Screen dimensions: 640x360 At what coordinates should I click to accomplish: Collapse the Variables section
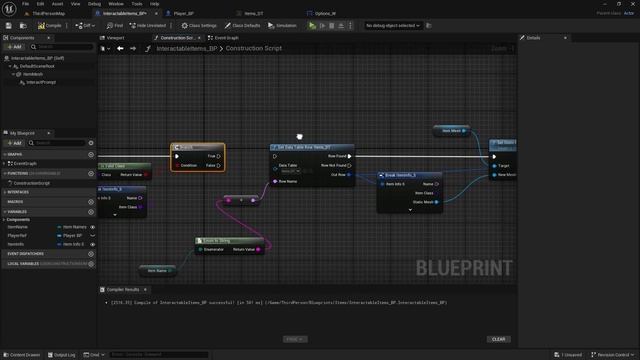pyautogui.click(x=4, y=212)
